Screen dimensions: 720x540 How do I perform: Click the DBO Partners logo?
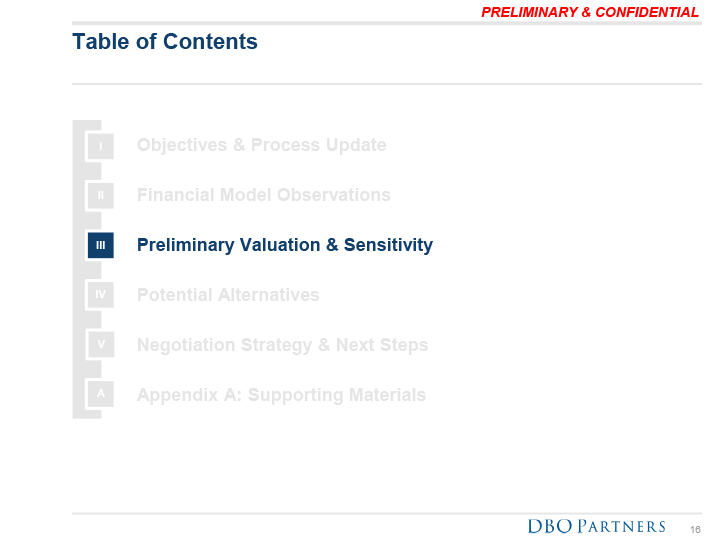pos(596,526)
